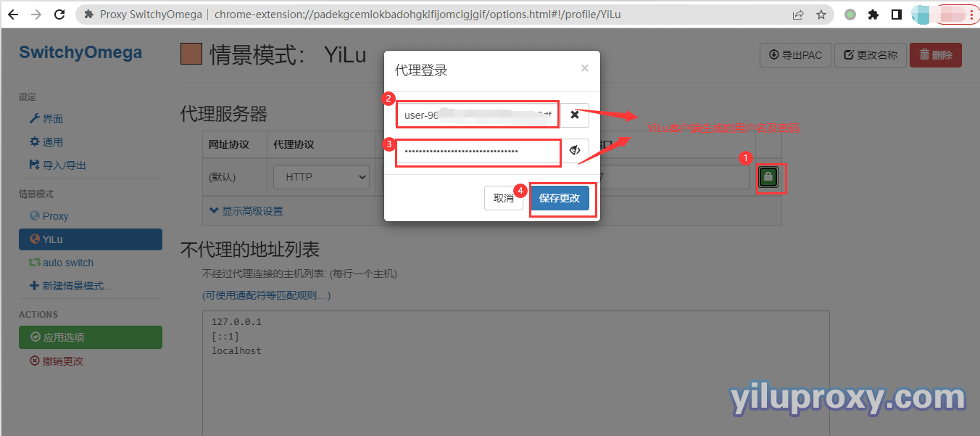Clear username with the X icon
The width and height of the screenshot is (980, 436).
pyautogui.click(x=574, y=115)
